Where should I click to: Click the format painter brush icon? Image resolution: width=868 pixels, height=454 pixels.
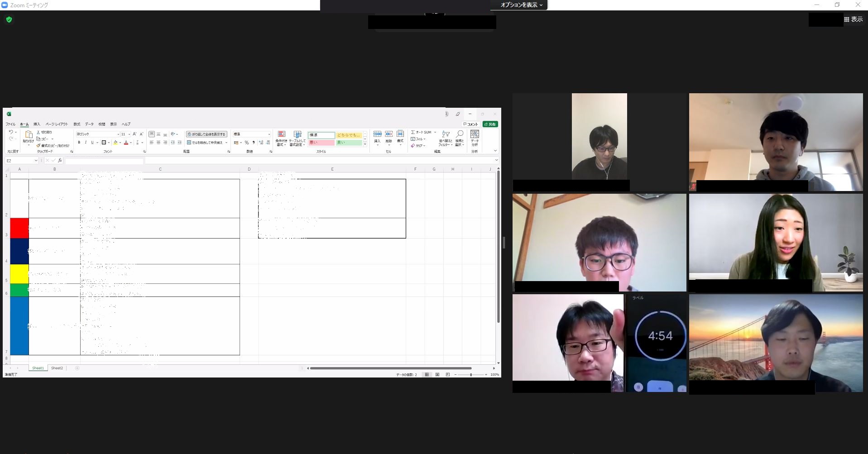(38, 146)
